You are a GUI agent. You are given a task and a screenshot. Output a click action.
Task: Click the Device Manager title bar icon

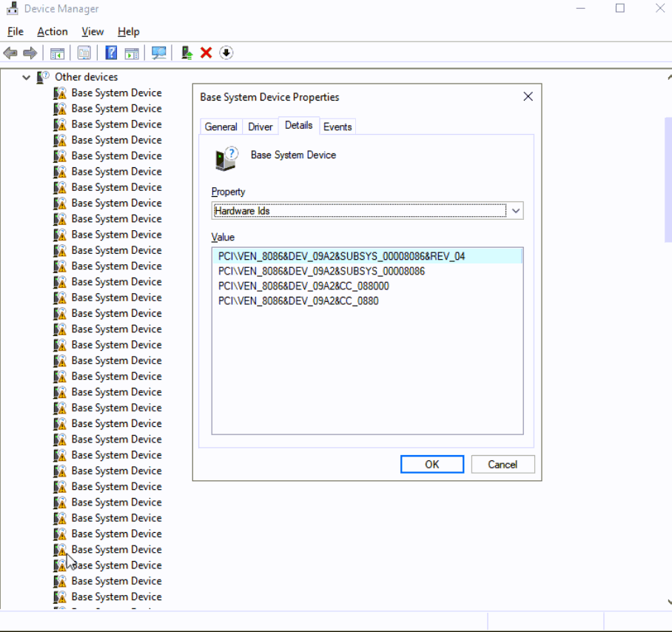coord(13,8)
